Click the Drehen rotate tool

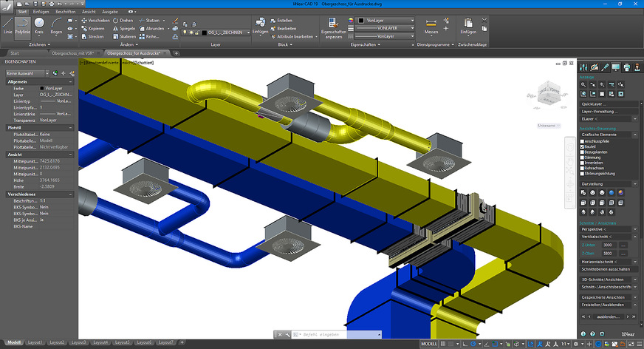(123, 20)
